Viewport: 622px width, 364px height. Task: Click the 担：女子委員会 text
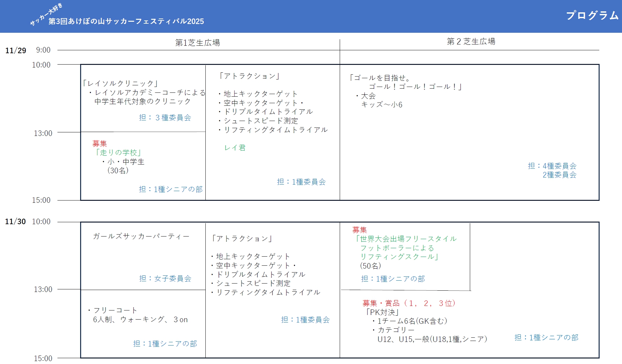tap(165, 278)
